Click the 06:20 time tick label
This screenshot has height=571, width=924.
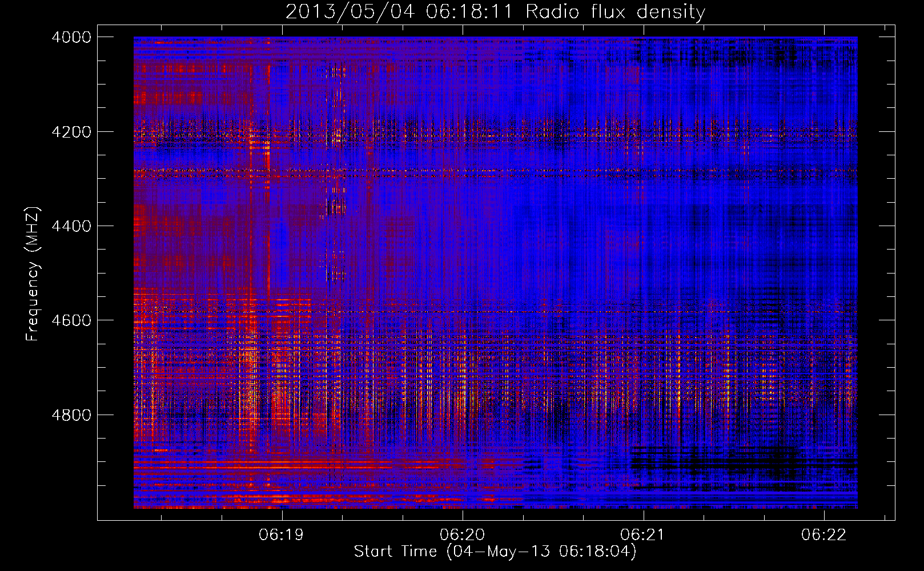pyautogui.click(x=462, y=534)
